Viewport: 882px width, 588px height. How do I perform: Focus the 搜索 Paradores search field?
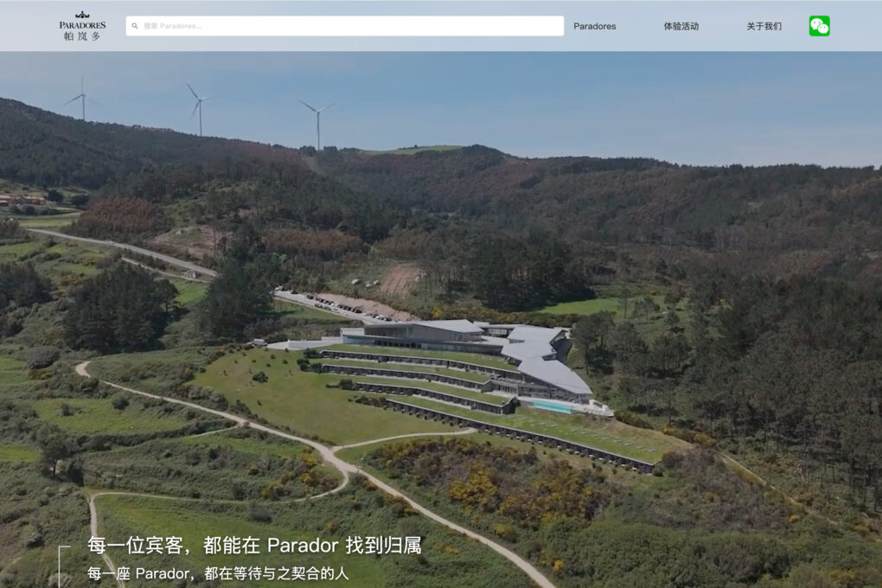346,26
